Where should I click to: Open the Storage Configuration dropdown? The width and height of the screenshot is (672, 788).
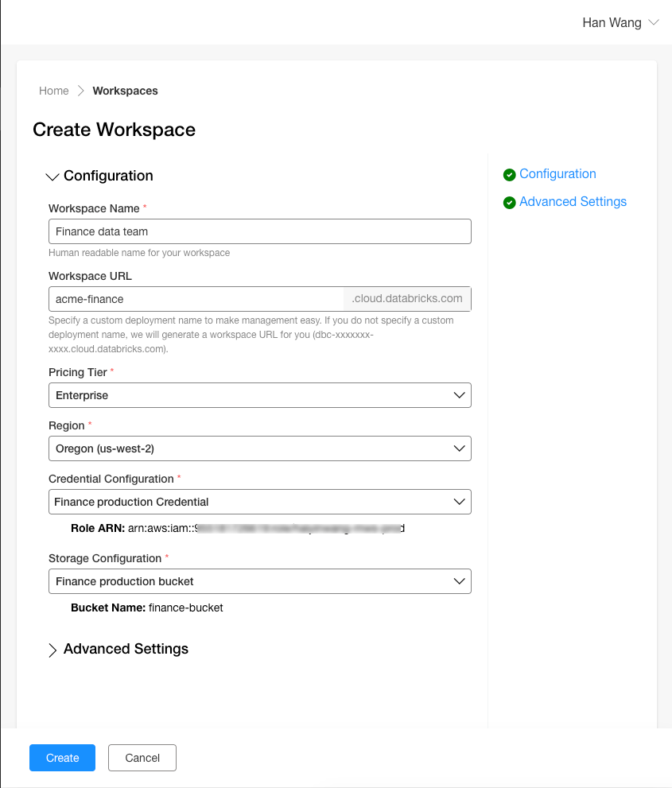point(259,581)
